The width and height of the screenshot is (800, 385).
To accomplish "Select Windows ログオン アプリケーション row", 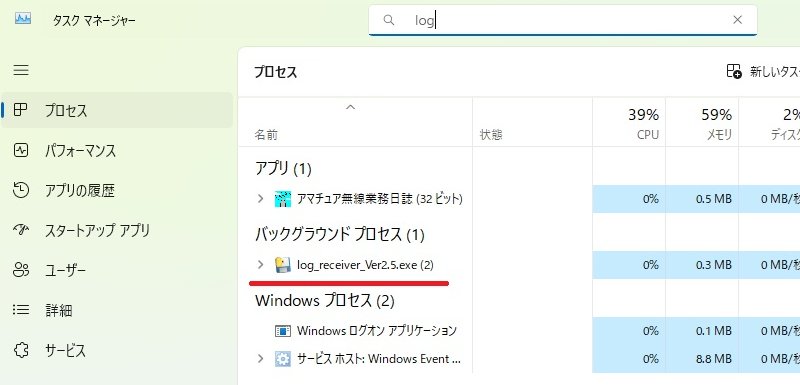I will pyautogui.click(x=377, y=331).
